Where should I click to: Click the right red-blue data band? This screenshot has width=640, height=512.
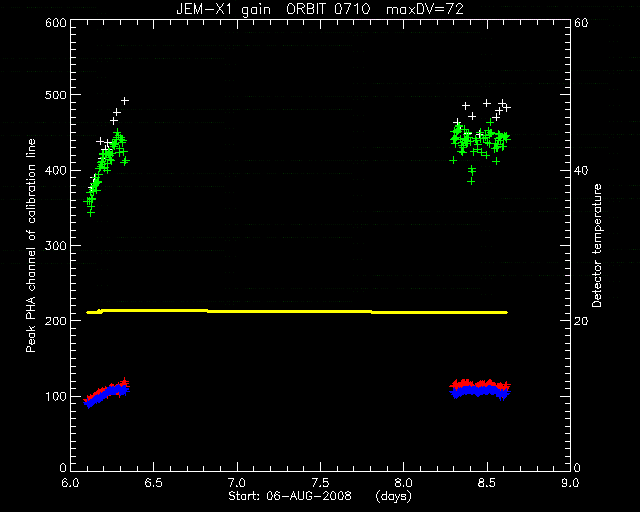point(480,389)
